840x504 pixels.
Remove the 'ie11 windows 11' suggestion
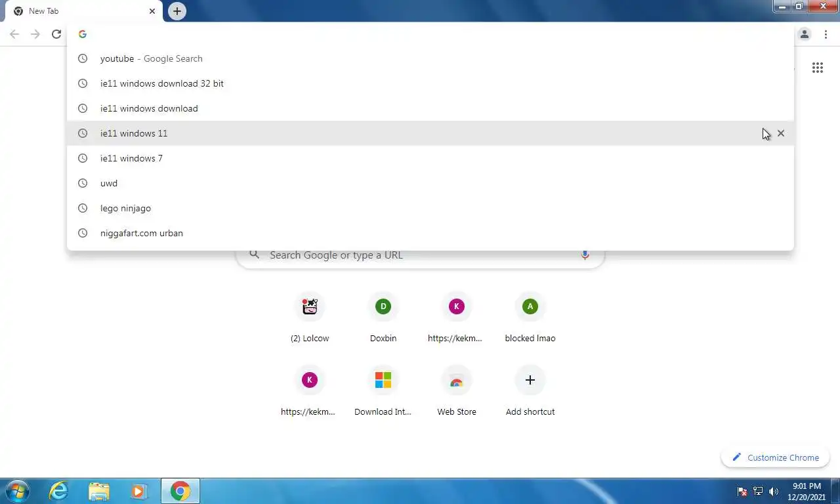click(781, 133)
